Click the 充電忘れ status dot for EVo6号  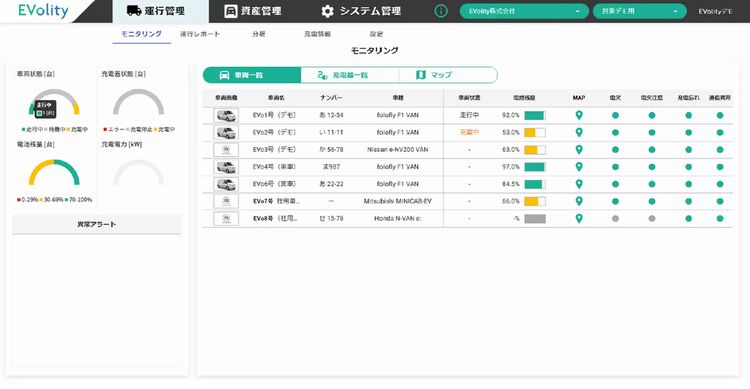688,184
